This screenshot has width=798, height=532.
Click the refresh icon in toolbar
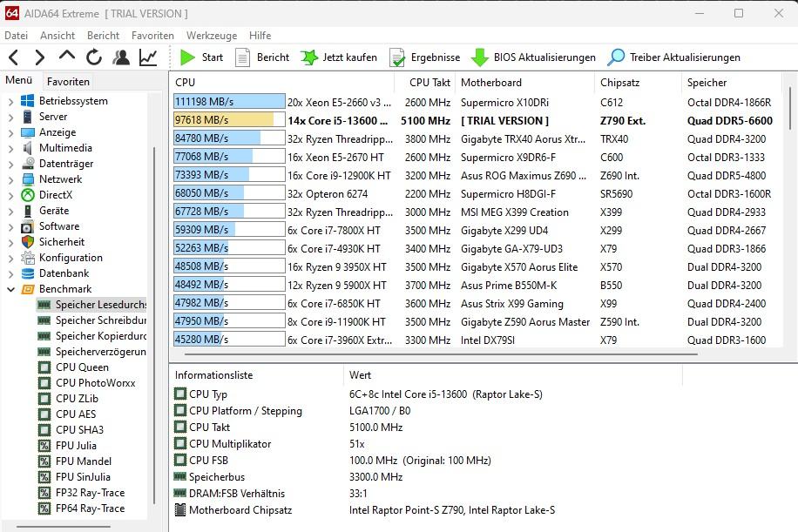click(93, 57)
